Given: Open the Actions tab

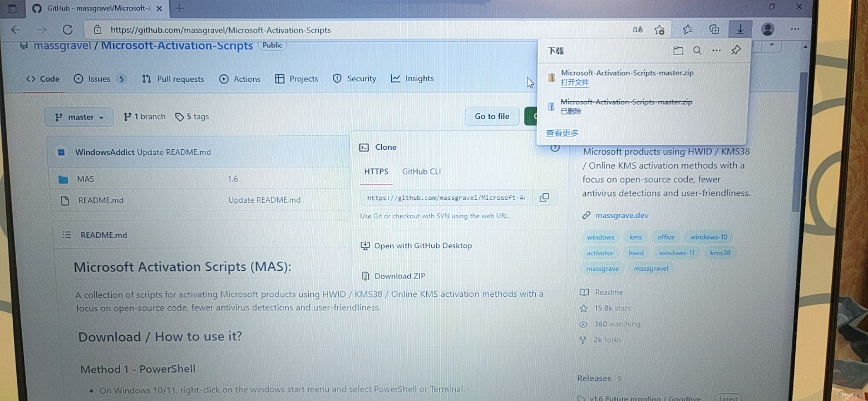Looking at the screenshot, I should pos(240,79).
